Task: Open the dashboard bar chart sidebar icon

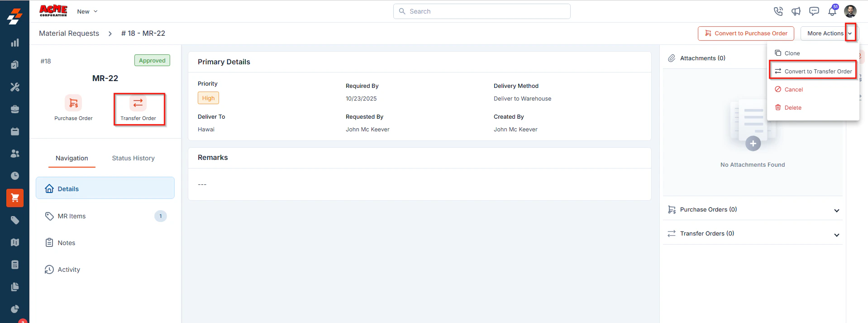Action: pyautogui.click(x=15, y=43)
